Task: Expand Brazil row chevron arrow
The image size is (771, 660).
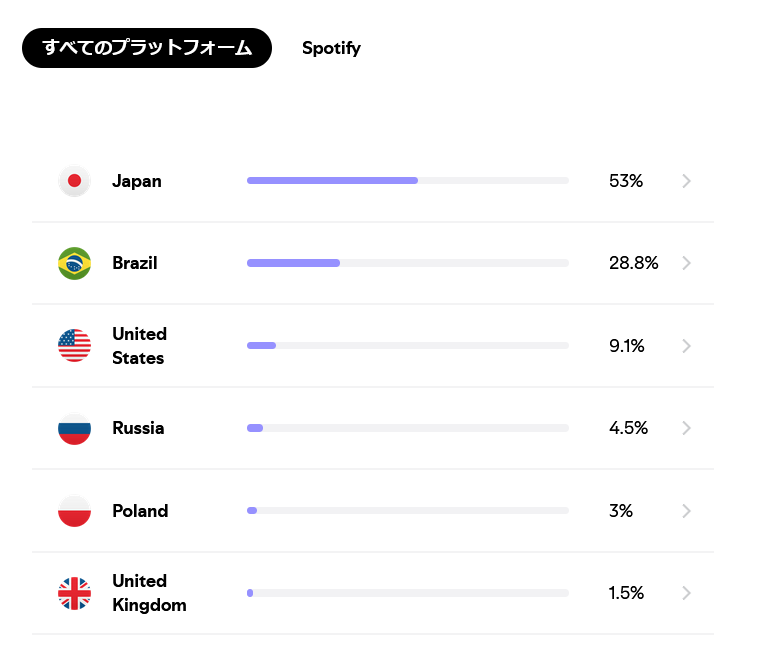Action: 686,263
